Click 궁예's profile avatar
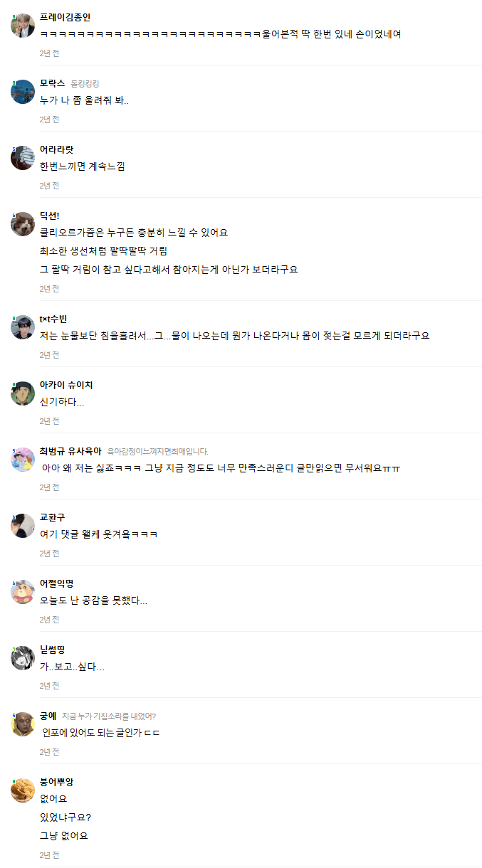 click(x=23, y=724)
